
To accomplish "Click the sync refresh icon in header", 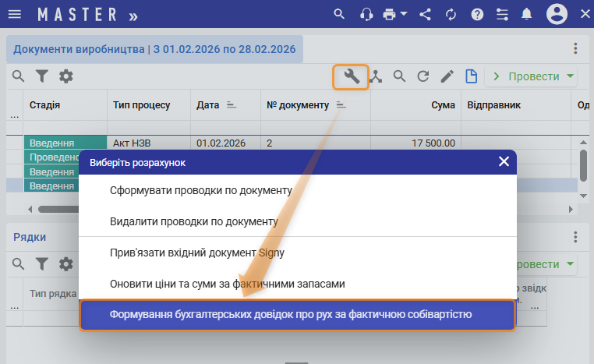I will tap(451, 14).
